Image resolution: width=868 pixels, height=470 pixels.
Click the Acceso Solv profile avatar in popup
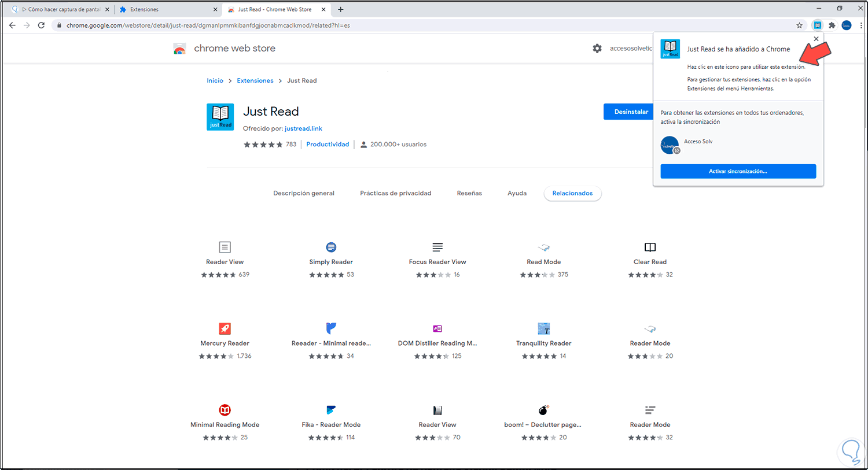670,145
